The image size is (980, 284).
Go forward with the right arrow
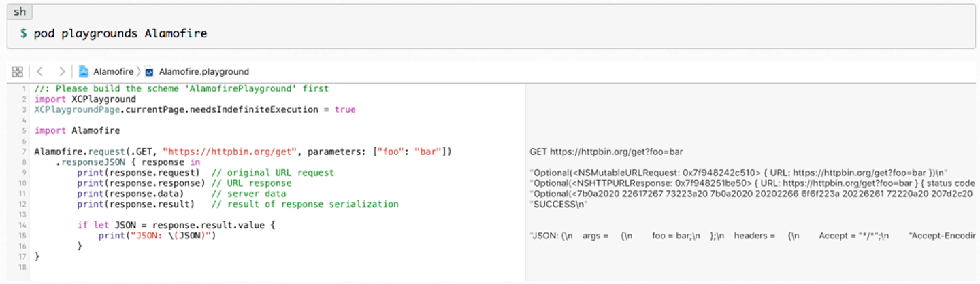62,71
